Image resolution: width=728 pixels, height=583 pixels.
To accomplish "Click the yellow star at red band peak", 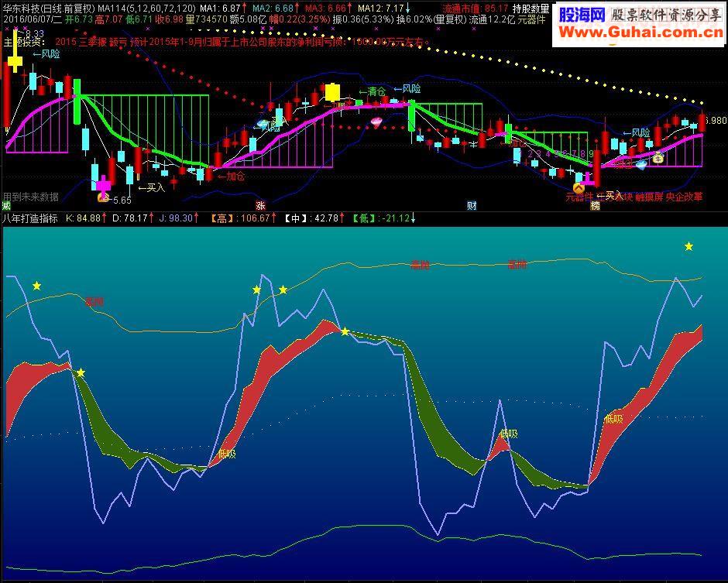I will pos(345,331).
